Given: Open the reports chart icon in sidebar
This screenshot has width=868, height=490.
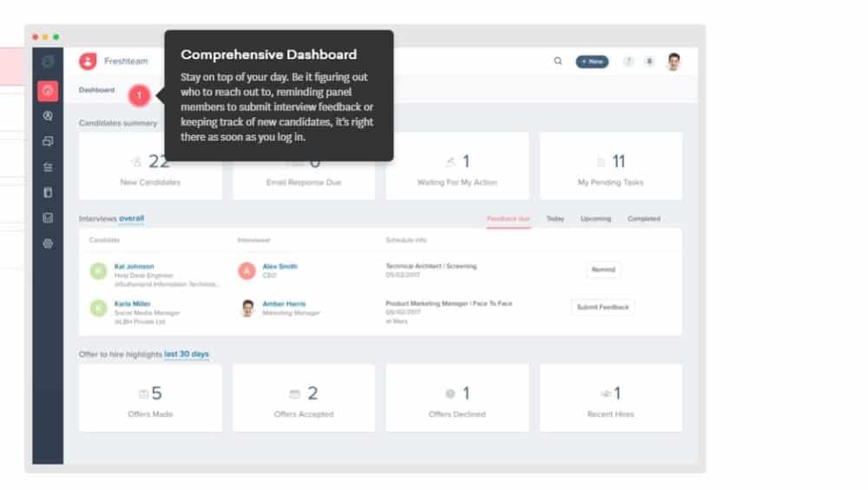Looking at the screenshot, I should pyautogui.click(x=48, y=218).
